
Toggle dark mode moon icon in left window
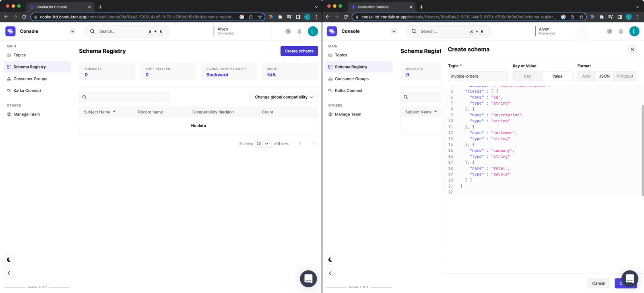pyautogui.click(x=9, y=260)
